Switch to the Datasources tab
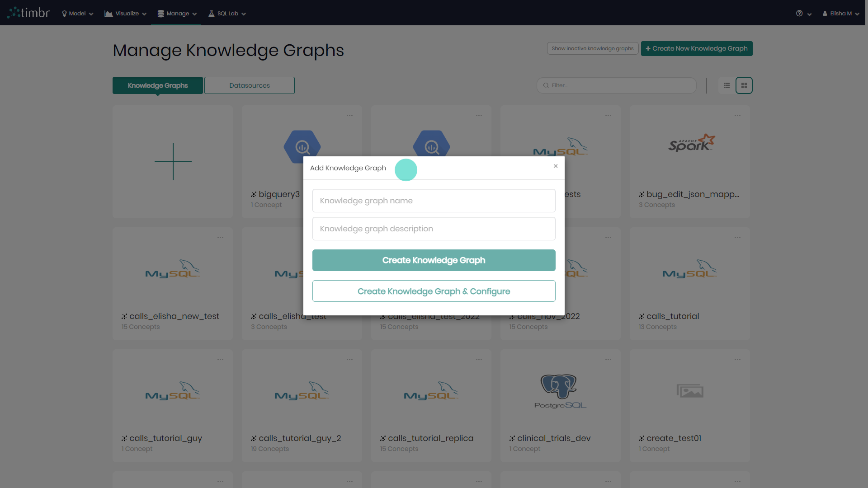 [x=249, y=85]
